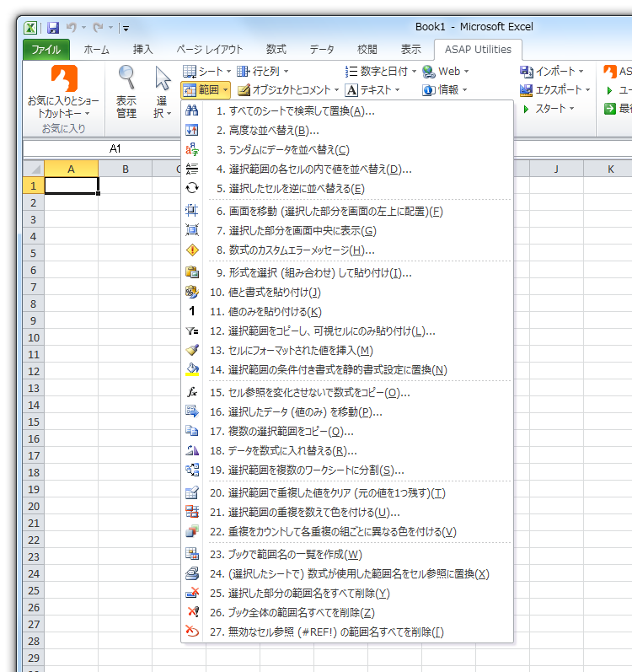Switch to the ページ レイアウト tab
Viewport: 632px width, 672px height.
pyautogui.click(x=210, y=50)
